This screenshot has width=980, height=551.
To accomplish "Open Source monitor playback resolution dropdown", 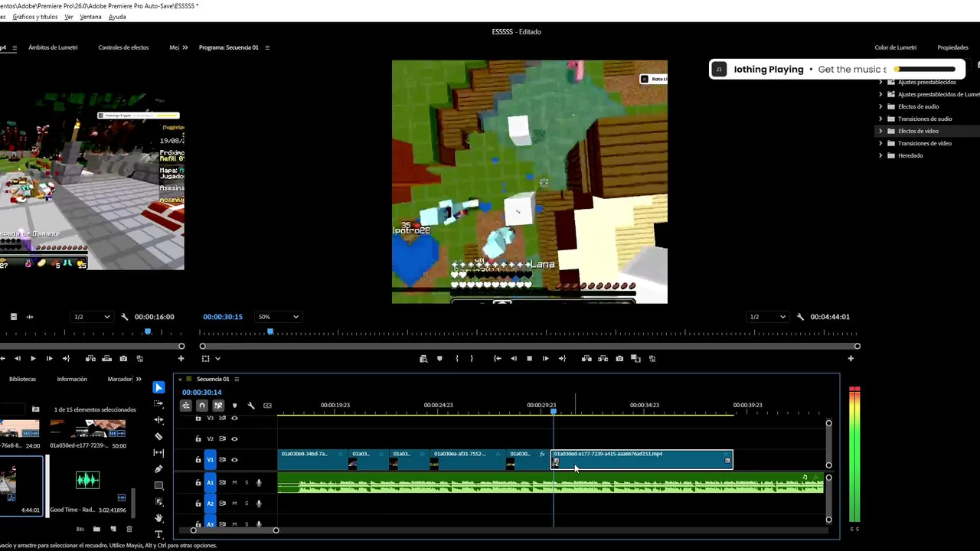I will click(91, 317).
